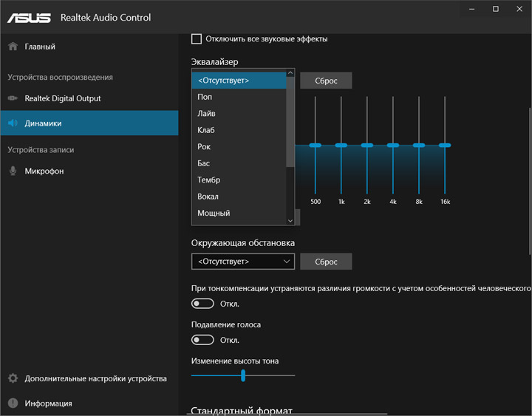The image size is (532, 416).
Task: Select Рок from equalizer preset list
Action: click(205, 146)
